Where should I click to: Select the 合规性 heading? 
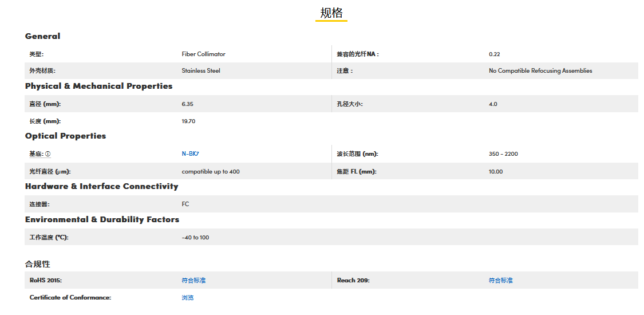tap(38, 264)
